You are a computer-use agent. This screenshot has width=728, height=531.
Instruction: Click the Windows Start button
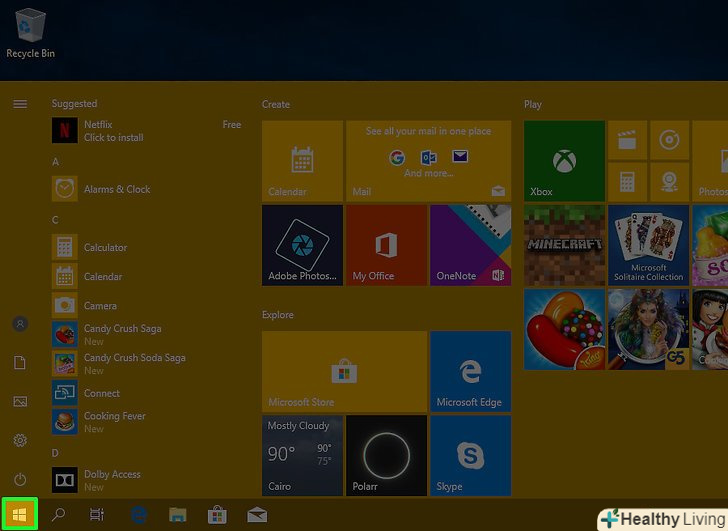click(19, 514)
